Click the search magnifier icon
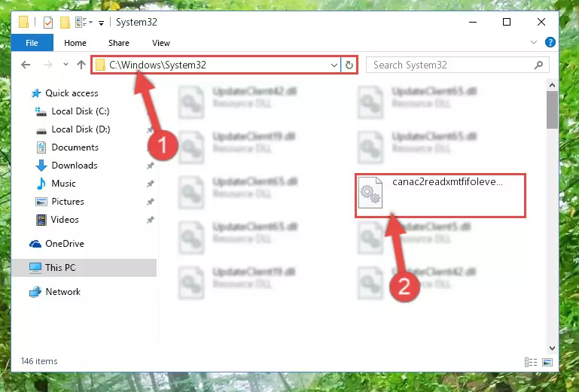The image size is (579, 392). [x=539, y=65]
